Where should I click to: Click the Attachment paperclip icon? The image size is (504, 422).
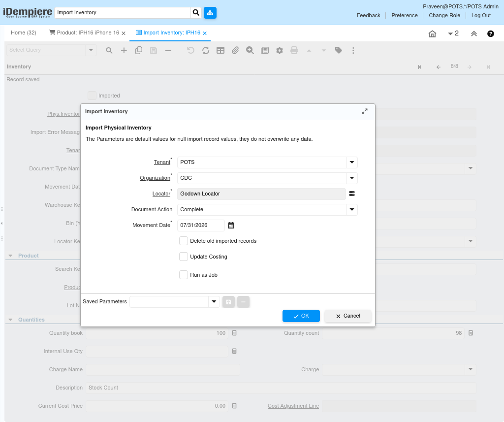coord(235,51)
